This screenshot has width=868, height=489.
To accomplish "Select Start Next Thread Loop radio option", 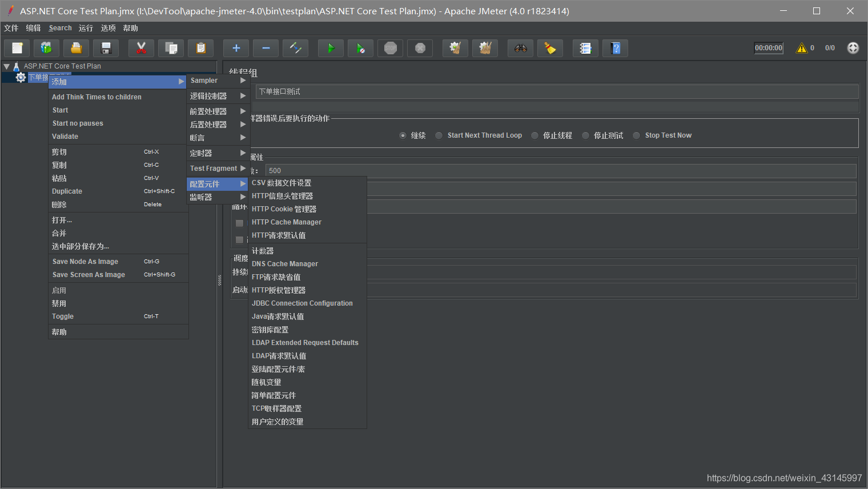I will [439, 135].
